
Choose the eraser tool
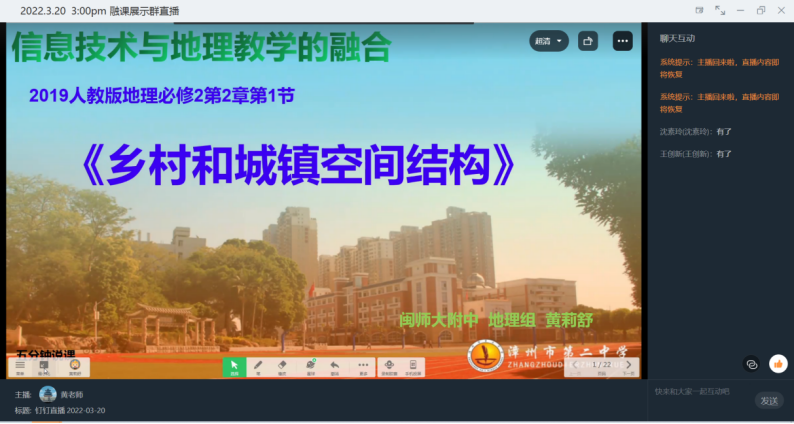click(x=283, y=366)
